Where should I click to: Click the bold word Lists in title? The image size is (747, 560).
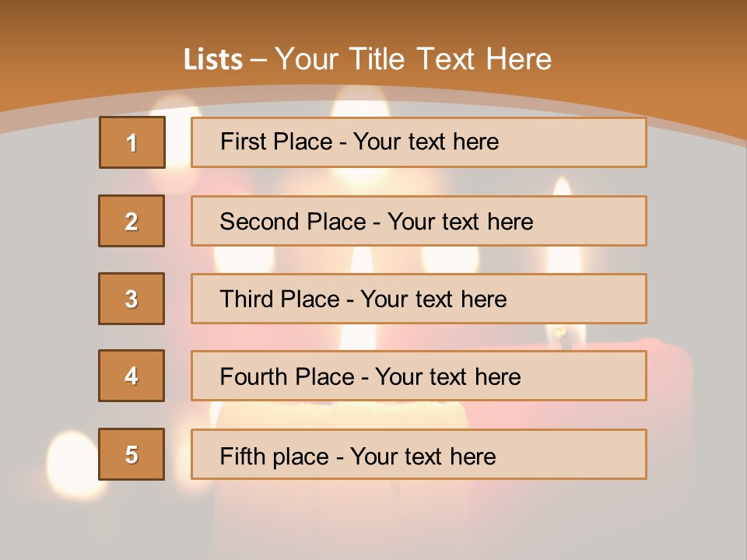pyautogui.click(x=212, y=60)
